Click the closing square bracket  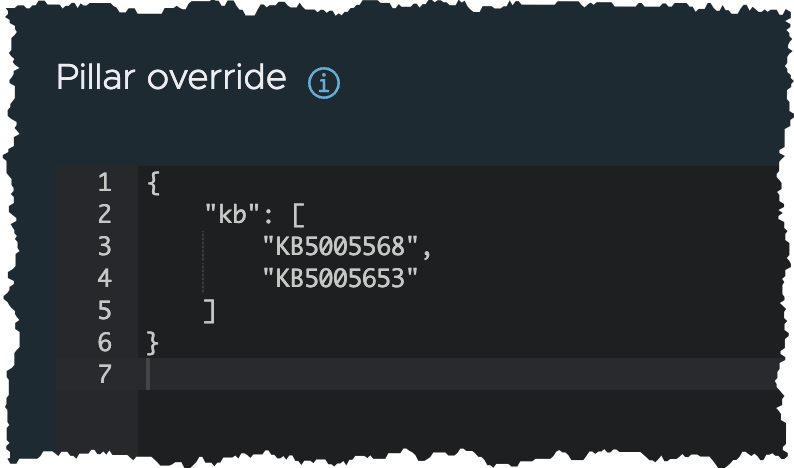(210, 311)
